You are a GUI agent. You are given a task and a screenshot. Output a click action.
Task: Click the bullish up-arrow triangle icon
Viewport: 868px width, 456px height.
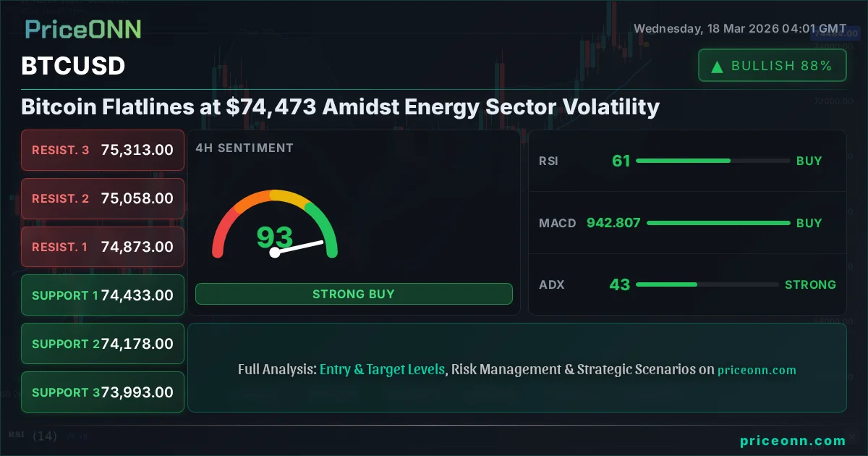[718, 67]
